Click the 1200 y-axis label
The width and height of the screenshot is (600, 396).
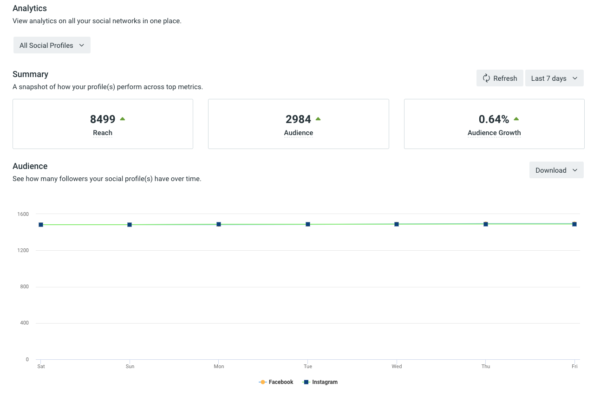coord(23,250)
